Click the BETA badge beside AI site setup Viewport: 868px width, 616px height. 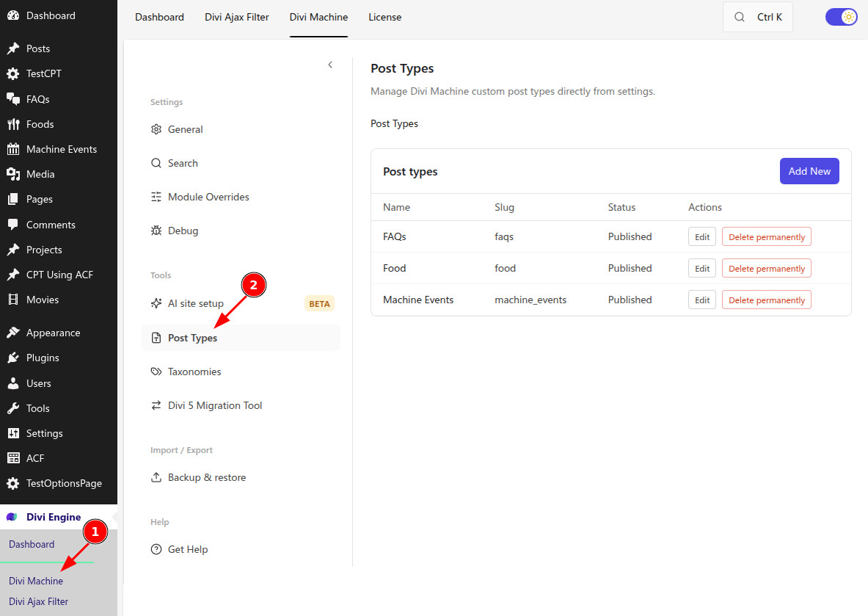click(319, 303)
